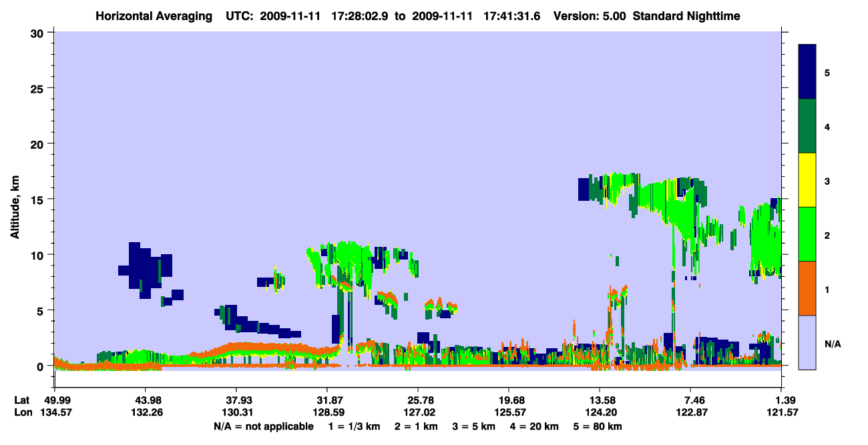Click the 20 altitude tick label

38,143
